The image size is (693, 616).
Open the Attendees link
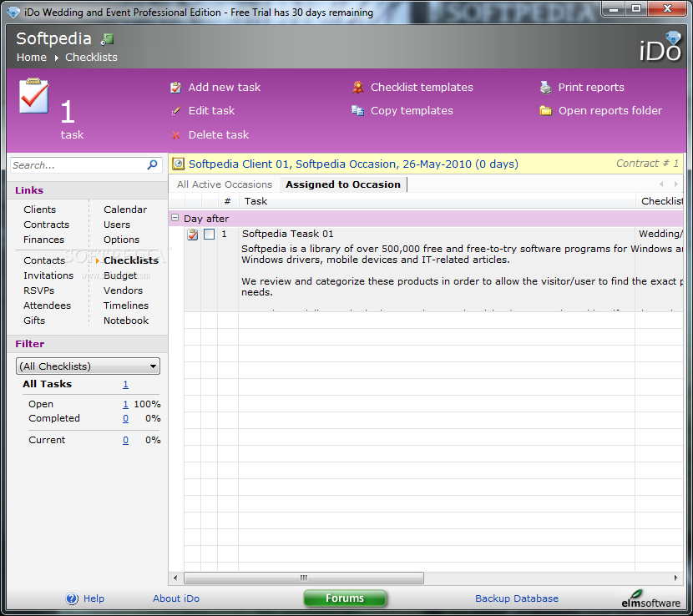tap(47, 305)
